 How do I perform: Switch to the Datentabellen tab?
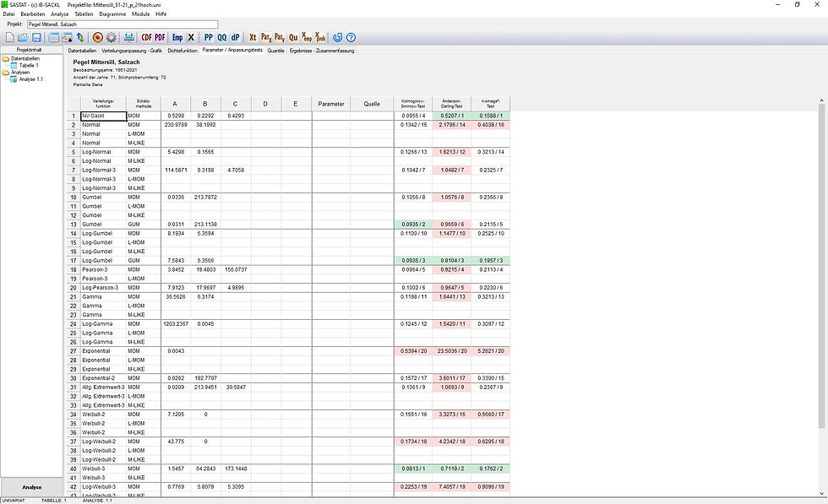point(82,51)
